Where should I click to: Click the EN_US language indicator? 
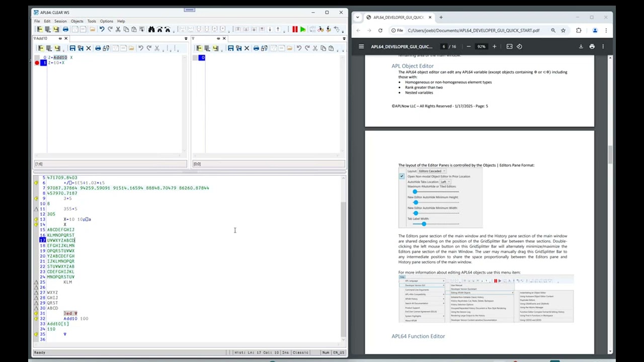[x=339, y=352]
